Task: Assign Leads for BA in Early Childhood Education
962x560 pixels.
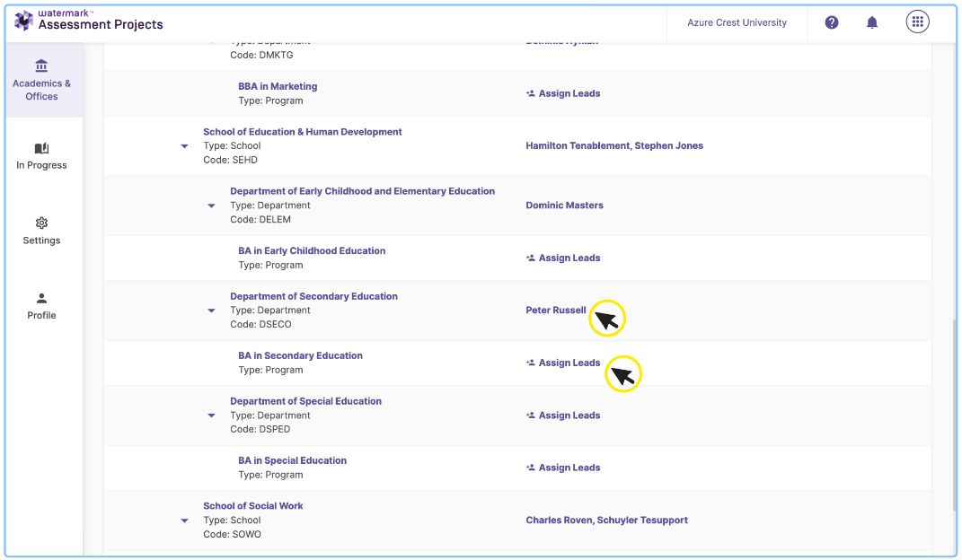Action: point(563,258)
